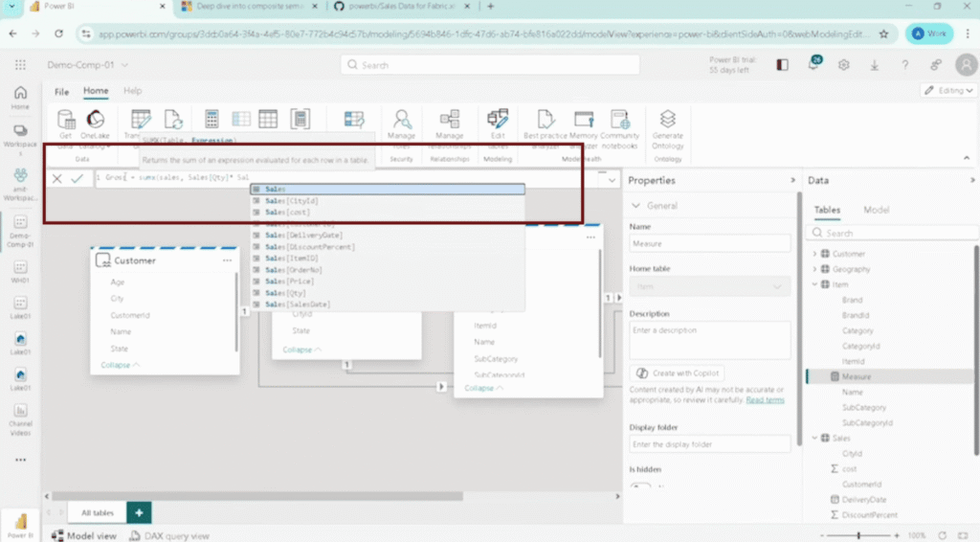Open the help question mark icon
The image size is (980, 542).
pyautogui.click(x=905, y=65)
